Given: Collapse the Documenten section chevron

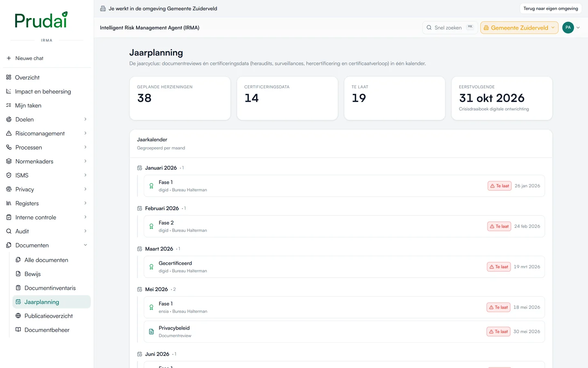Looking at the screenshot, I should click(x=85, y=245).
